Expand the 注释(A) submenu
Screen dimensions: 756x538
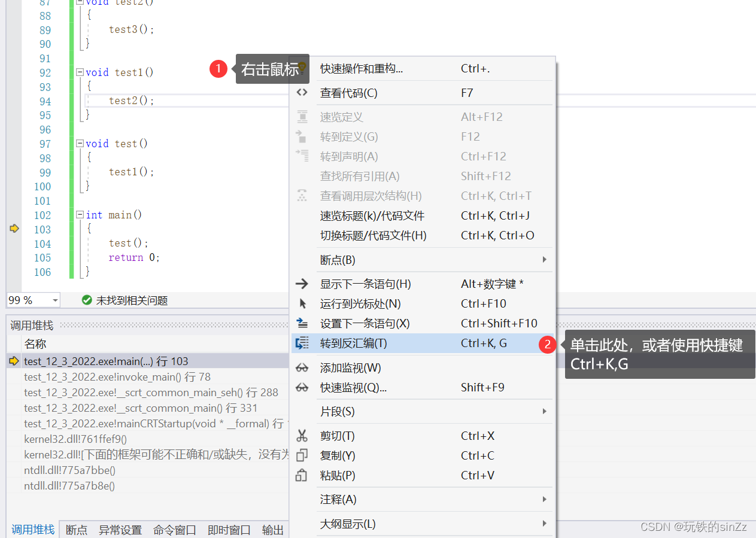(544, 499)
